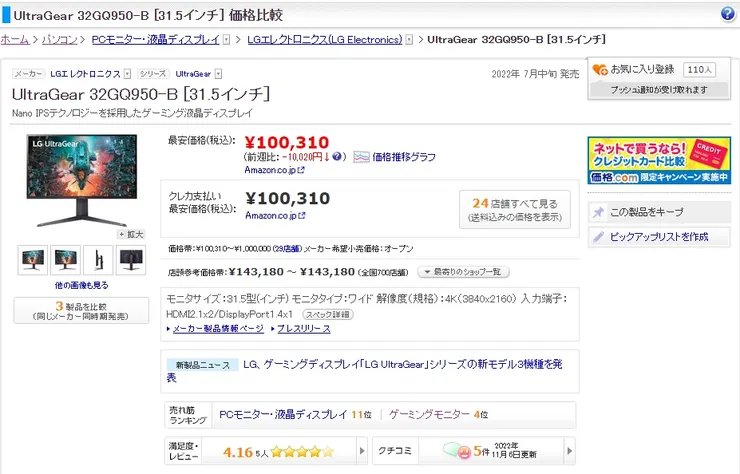This screenshot has width=740, height=474.
Task: Click 他の画像も見る link
Action: tap(81, 285)
